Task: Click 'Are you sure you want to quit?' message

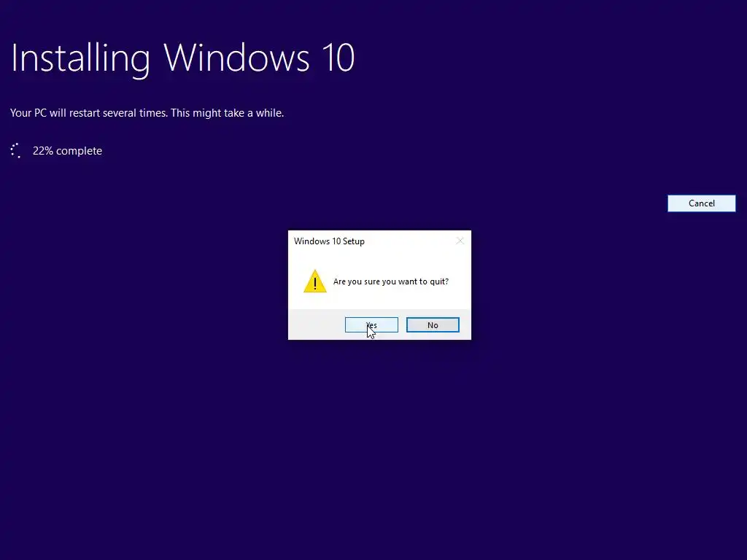Action: (x=391, y=281)
